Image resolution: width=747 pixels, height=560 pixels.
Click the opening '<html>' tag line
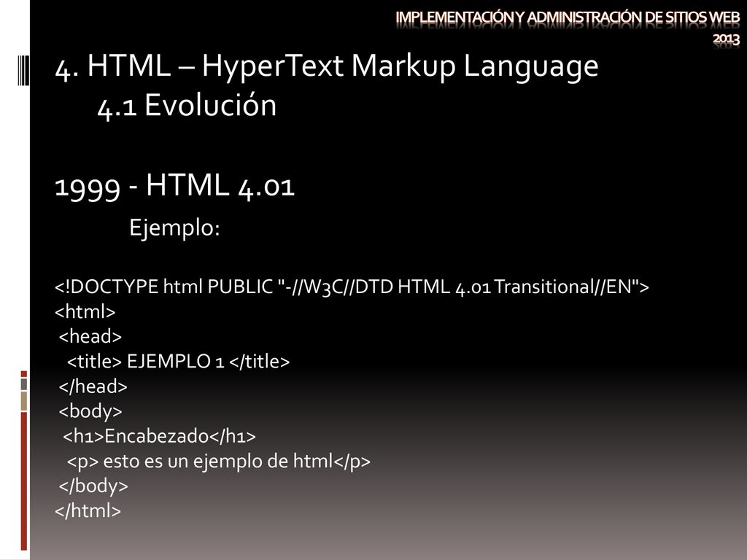point(85,312)
